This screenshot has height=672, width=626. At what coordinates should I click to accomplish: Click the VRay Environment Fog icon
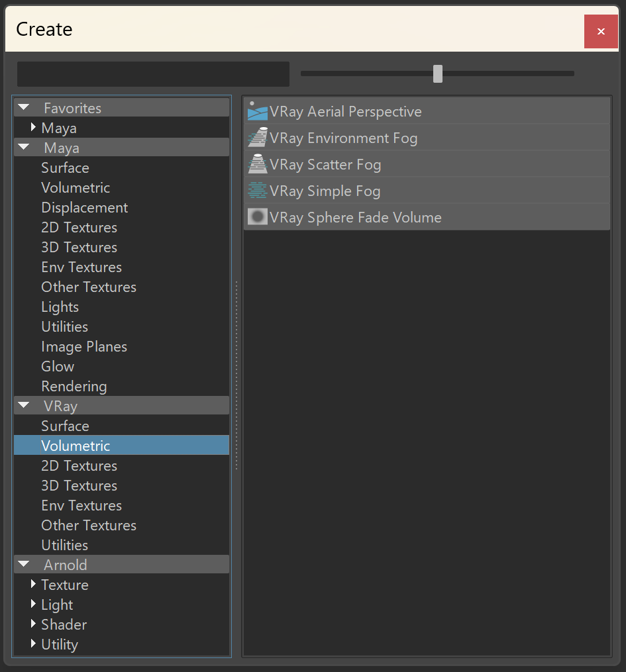point(257,138)
